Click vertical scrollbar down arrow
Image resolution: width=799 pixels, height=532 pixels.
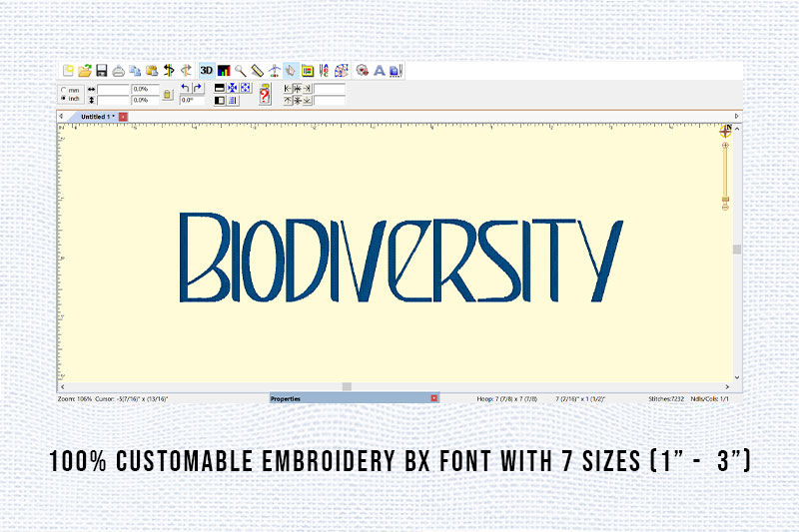click(x=737, y=377)
